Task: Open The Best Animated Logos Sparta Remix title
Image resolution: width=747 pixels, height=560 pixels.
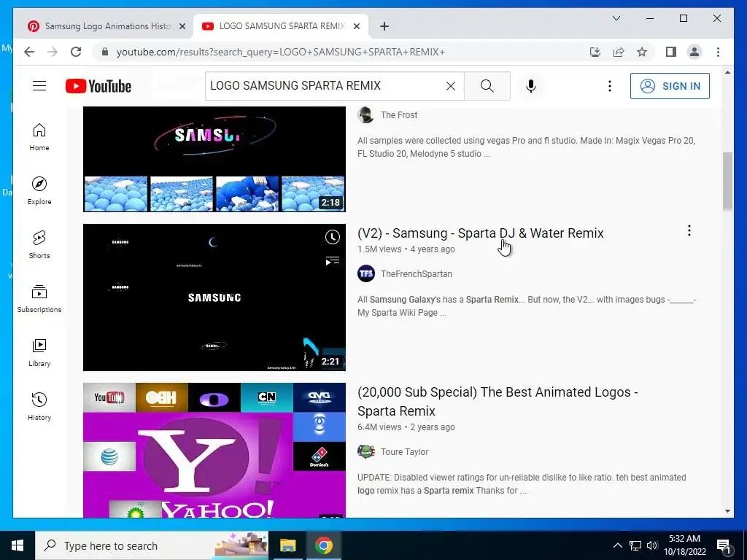Action: click(x=498, y=402)
